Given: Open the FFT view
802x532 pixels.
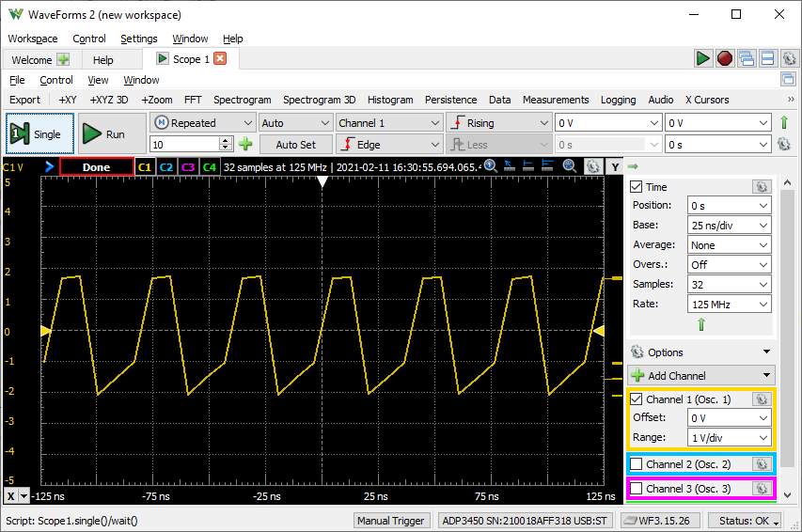Looking at the screenshot, I should point(193,100).
